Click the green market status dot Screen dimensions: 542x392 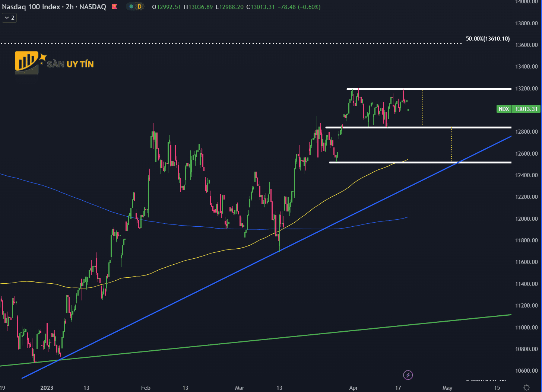tap(131, 7)
